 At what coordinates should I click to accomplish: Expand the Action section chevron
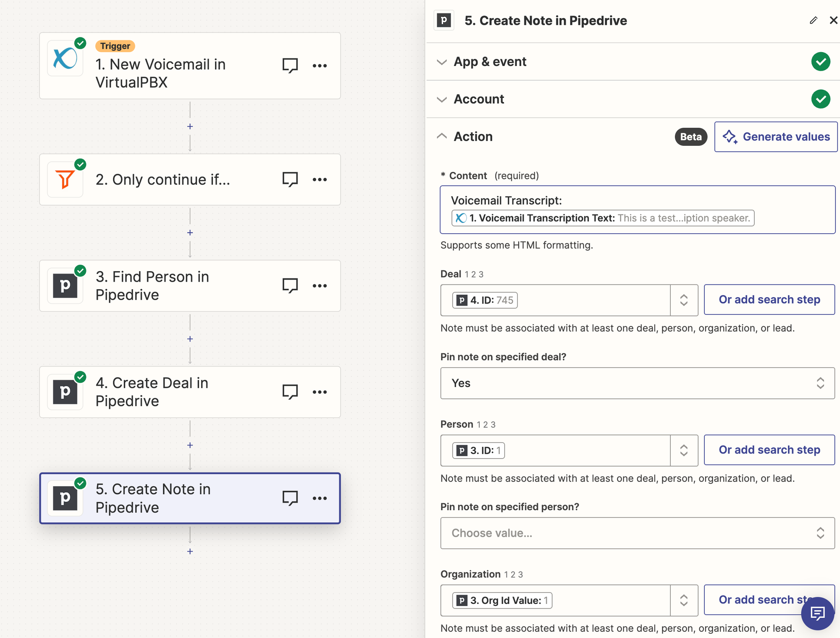[443, 137]
